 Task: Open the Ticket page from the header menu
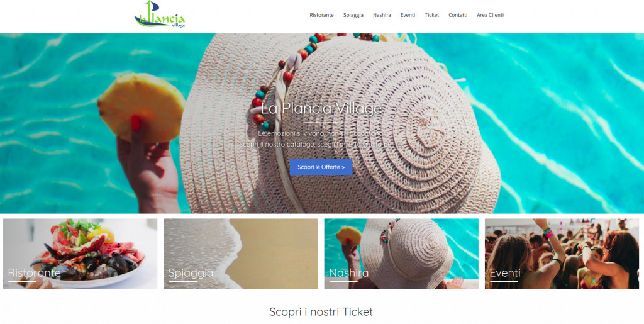pos(431,15)
